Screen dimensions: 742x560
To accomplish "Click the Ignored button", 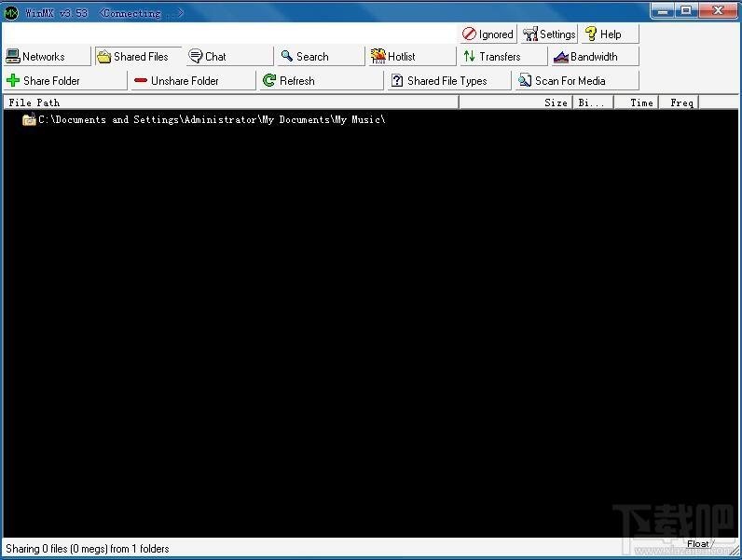I will point(488,34).
